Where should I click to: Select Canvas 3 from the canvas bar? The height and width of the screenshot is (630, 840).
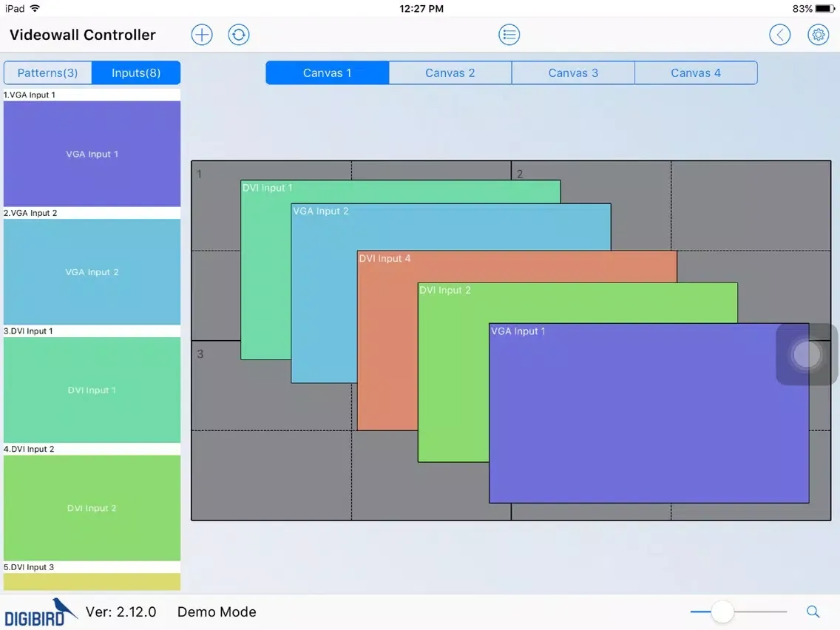(x=573, y=72)
